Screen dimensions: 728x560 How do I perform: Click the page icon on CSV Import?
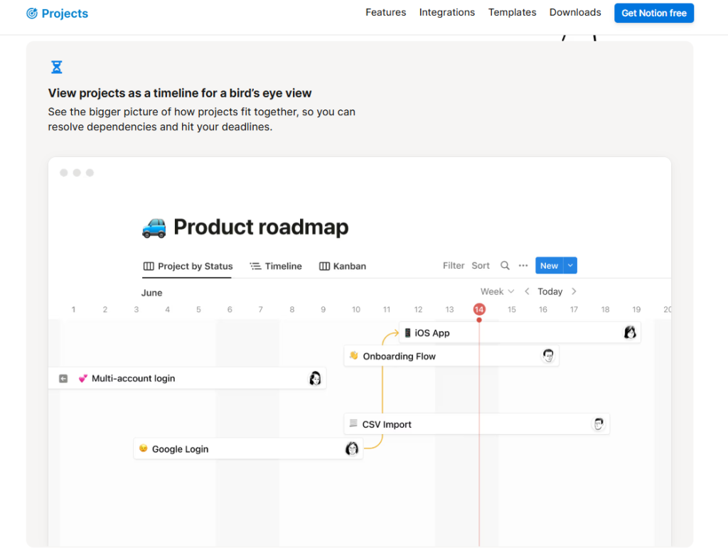[x=353, y=423]
